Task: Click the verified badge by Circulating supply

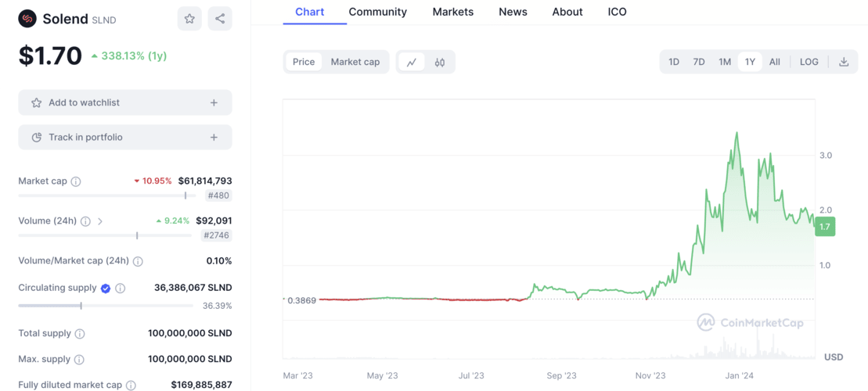Action: click(x=106, y=289)
